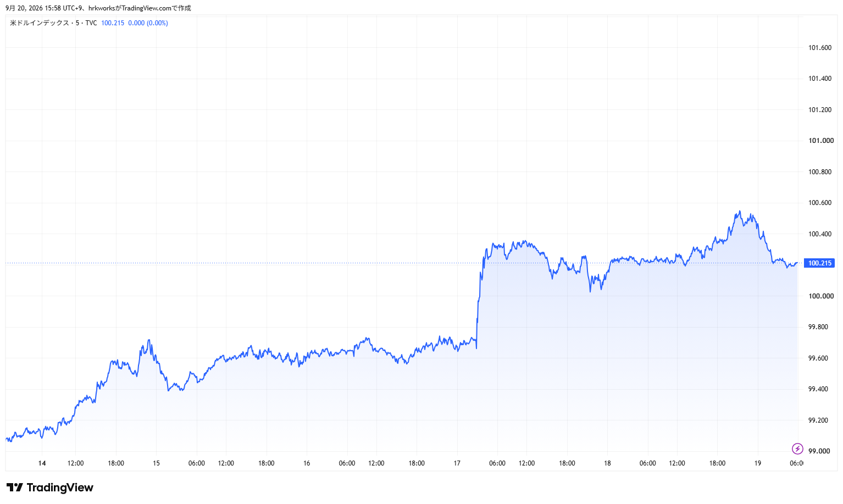Select the 101.000 price axis label
Image resolution: width=843 pixels, height=504 pixels.
(820, 141)
